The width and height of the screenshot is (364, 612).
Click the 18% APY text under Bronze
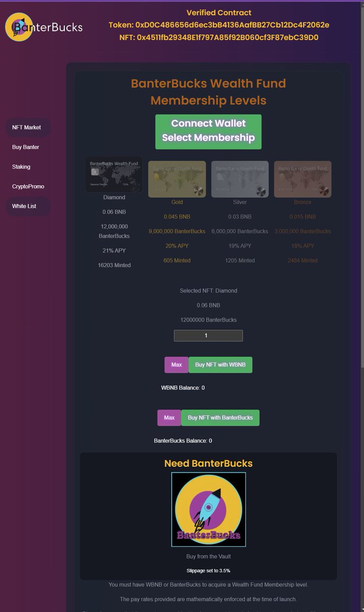pos(303,246)
